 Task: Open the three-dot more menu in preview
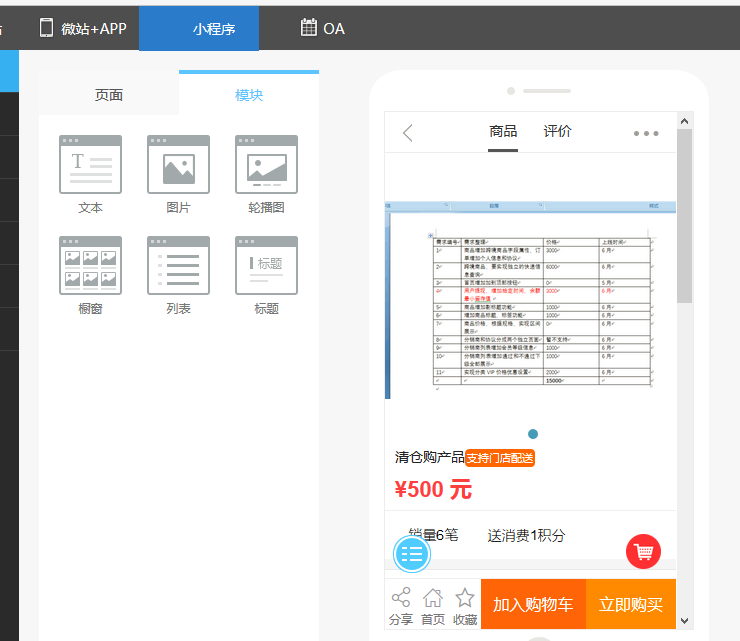[x=646, y=134]
